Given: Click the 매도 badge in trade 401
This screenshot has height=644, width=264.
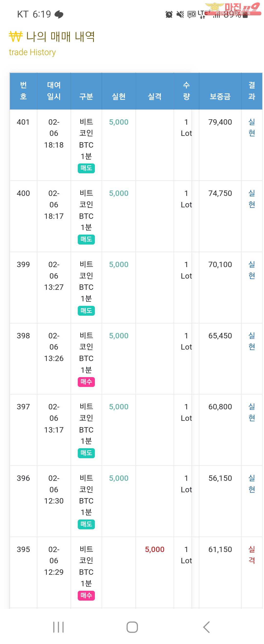Looking at the screenshot, I should (86, 168).
